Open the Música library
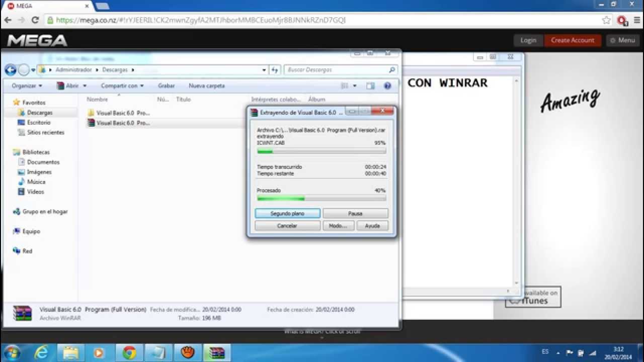The image size is (644, 362). tap(31, 182)
